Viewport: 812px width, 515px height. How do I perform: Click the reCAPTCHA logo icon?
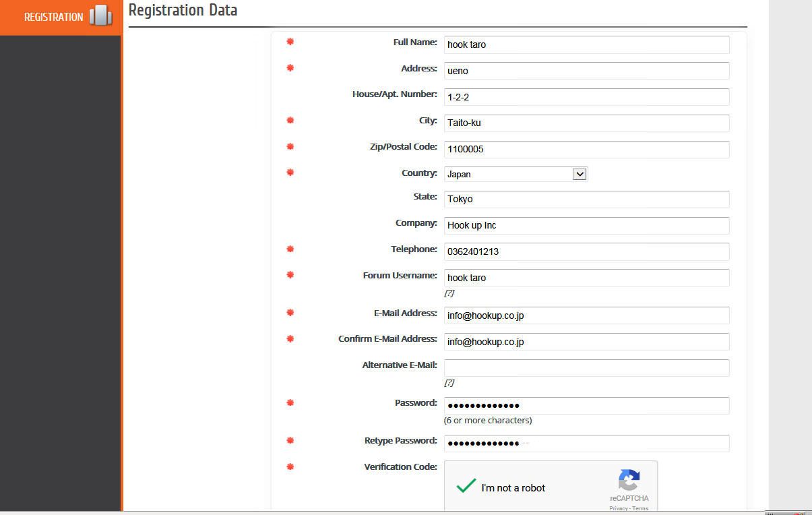pyautogui.click(x=629, y=481)
